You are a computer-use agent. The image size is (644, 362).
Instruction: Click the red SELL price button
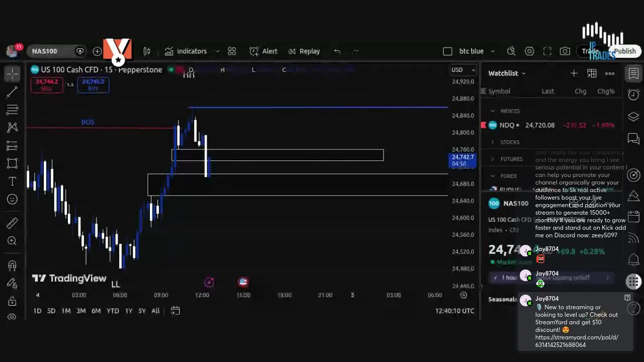click(46, 85)
